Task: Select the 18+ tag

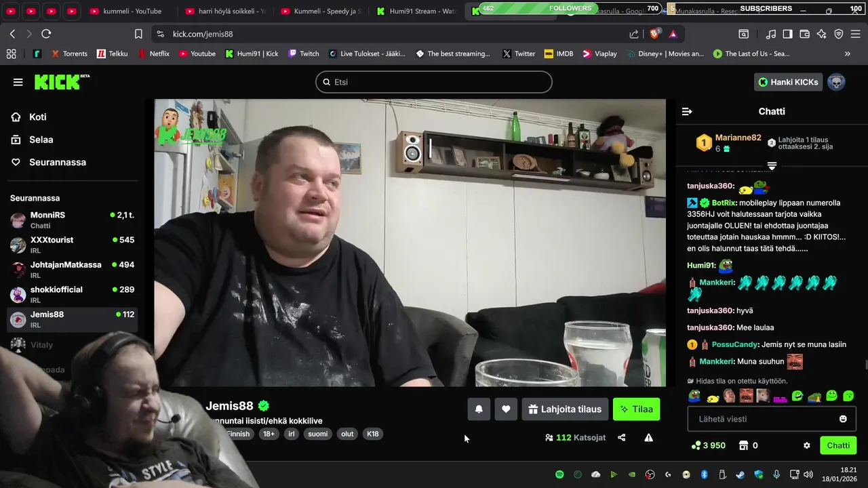Action: (x=269, y=434)
